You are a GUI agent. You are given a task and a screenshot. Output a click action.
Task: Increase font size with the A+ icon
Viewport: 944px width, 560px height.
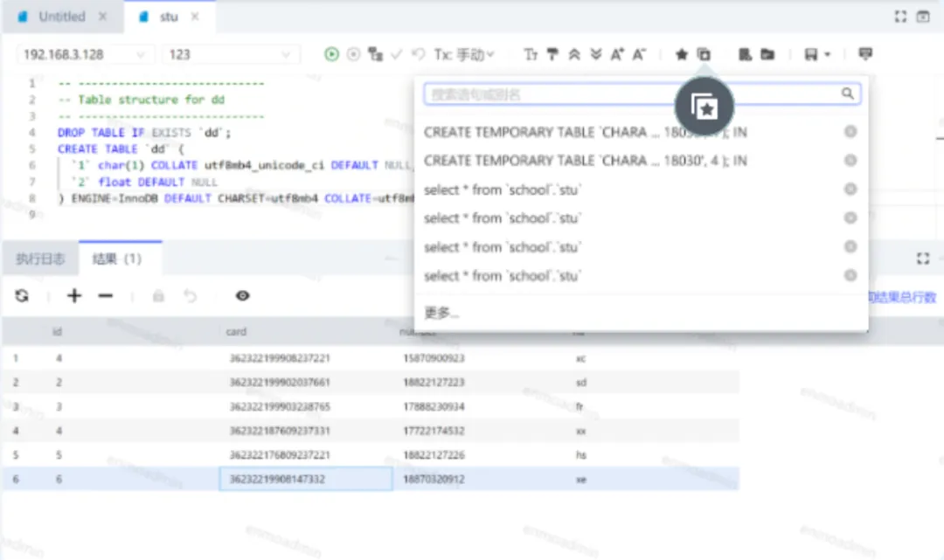tap(617, 55)
